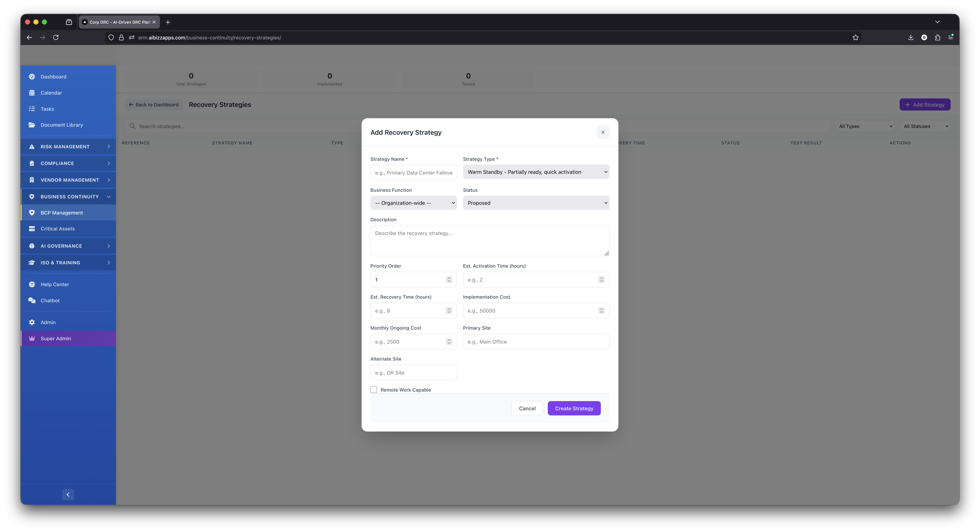The image size is (980, 532).
Task: Open the Status dropdown showing Proposed
Action: coord(536,203)
